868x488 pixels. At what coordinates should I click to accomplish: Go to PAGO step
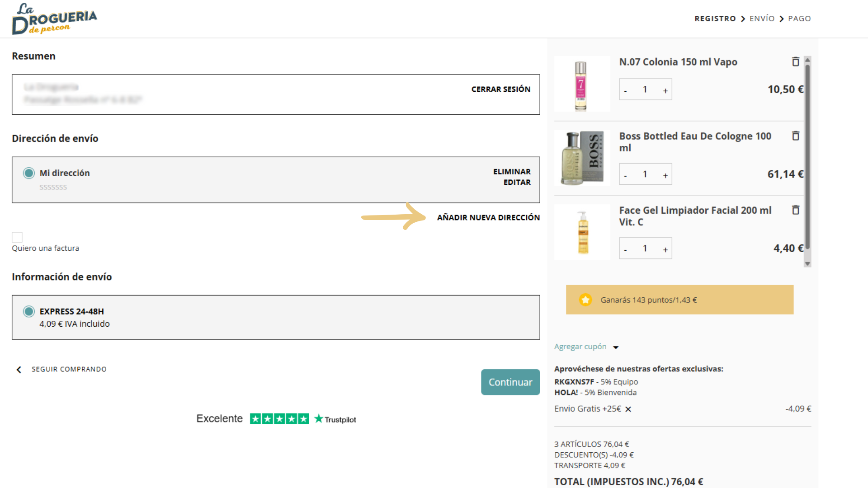pos(799,19)
